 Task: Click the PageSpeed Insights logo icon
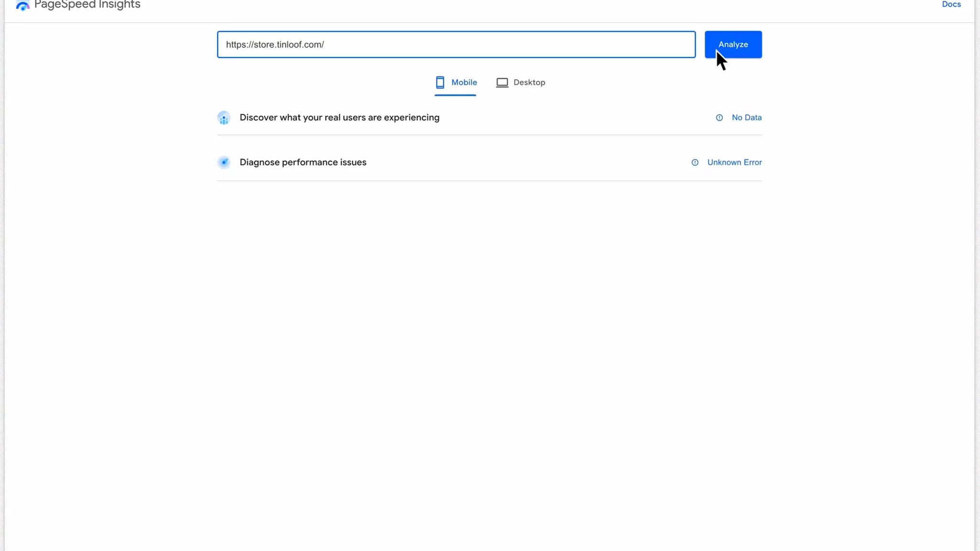(22, 5)
